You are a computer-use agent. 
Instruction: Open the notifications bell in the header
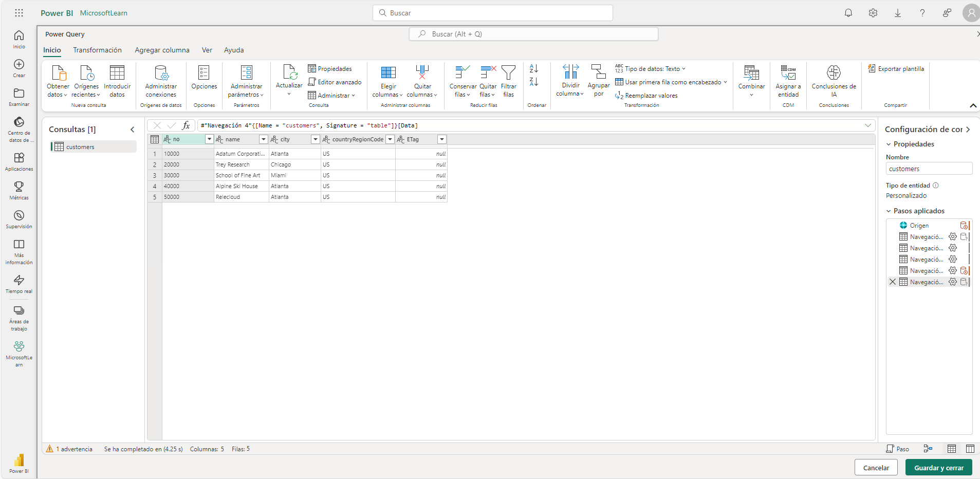coord(848,13)
